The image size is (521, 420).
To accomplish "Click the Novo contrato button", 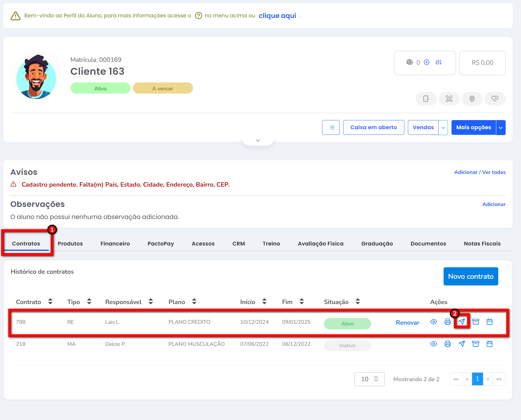I will (x=471, y=276).
